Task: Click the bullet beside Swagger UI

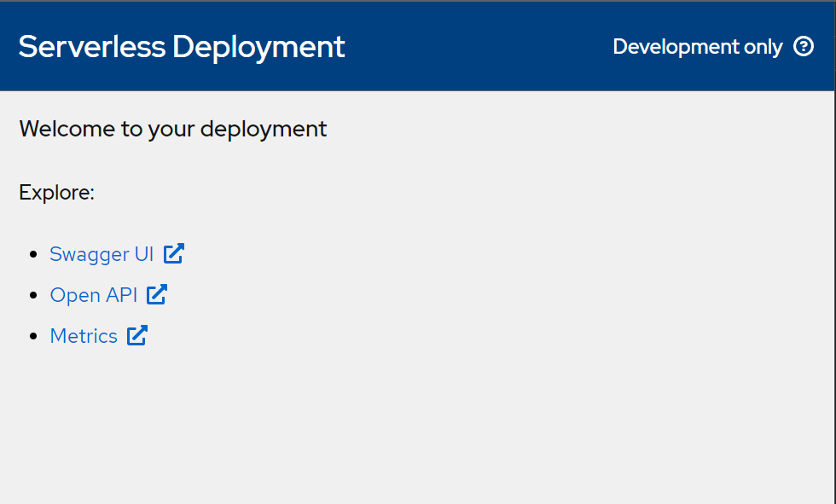Action: coord(32,253)
